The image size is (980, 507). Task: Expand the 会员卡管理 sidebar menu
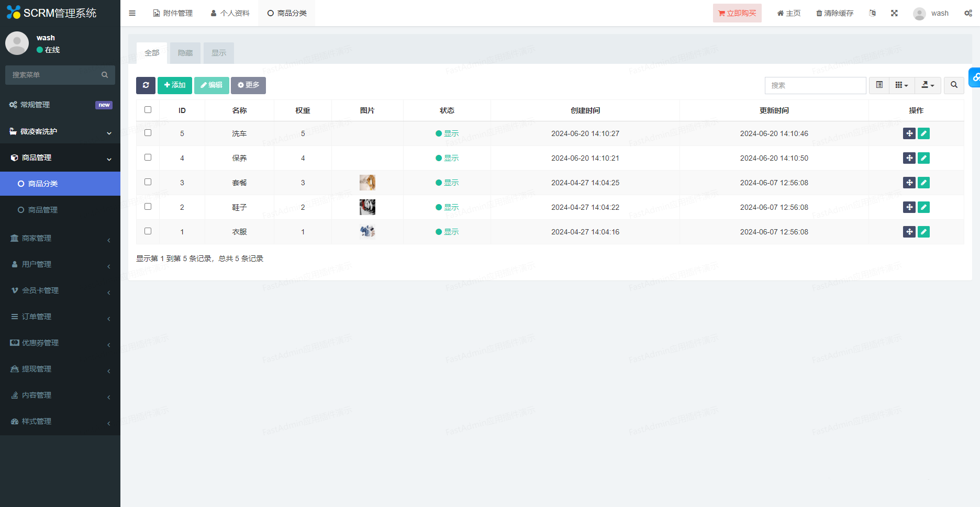[x=60, y=290]
